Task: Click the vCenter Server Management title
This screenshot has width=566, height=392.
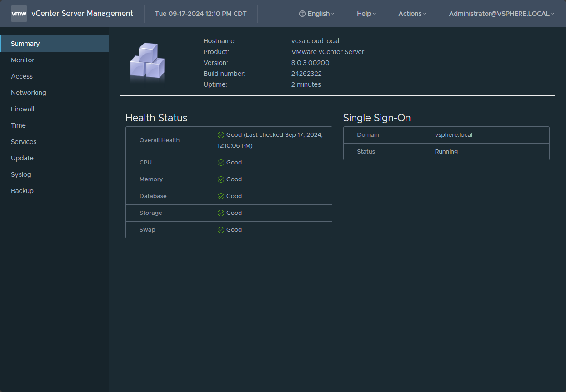Action: tap(82, 14)
